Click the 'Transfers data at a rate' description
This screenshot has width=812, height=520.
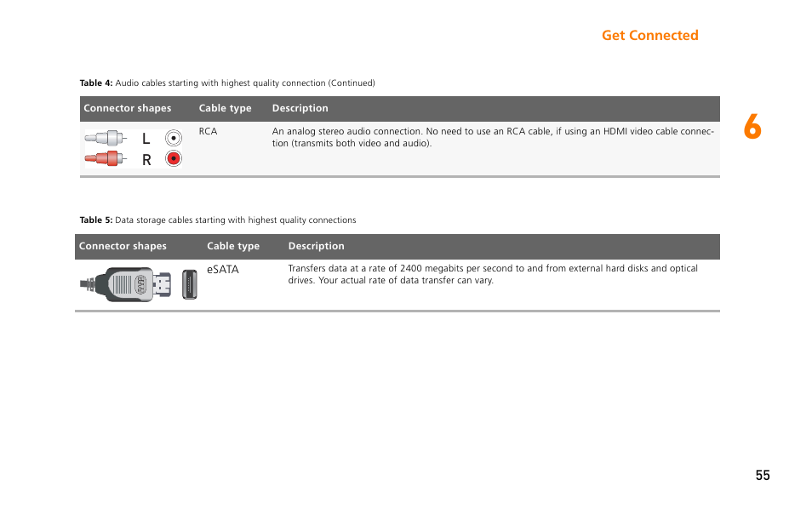coord(493,275)
